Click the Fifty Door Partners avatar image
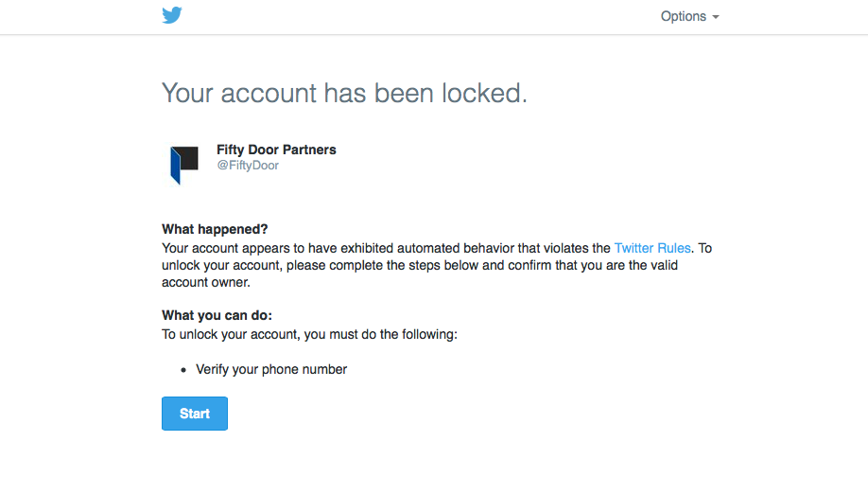Screen dimensions: 868x494 click(x=183, y=165)
